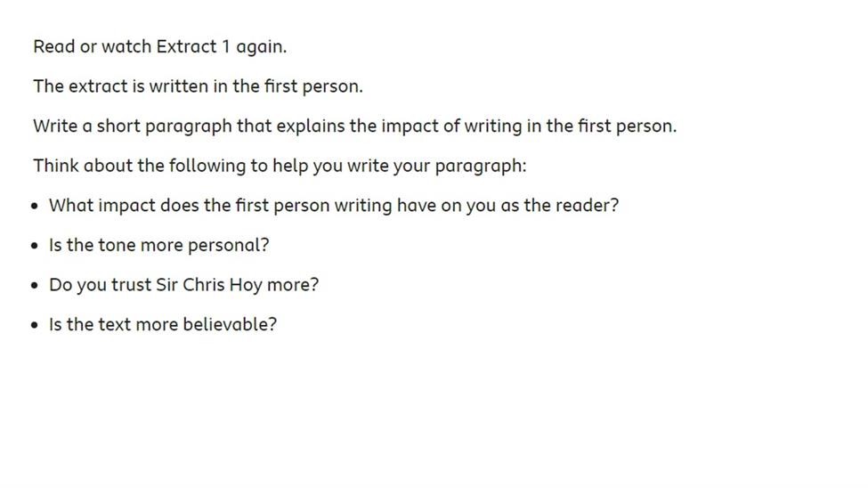Click the word 'Extract' in the first line

(186, 46)
